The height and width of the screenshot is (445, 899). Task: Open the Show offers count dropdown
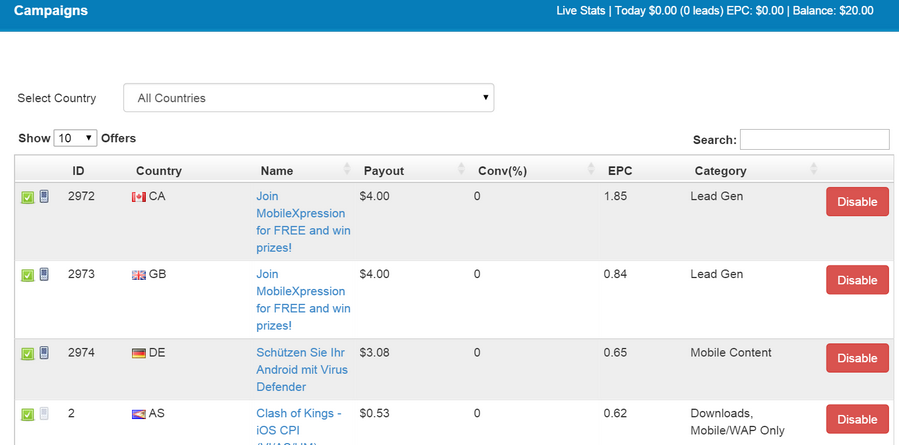(x=75, y=138)
